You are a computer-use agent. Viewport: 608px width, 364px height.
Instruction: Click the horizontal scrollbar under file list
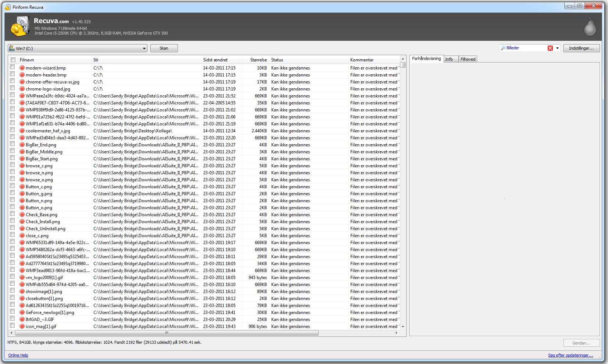[x=167, y=333]
